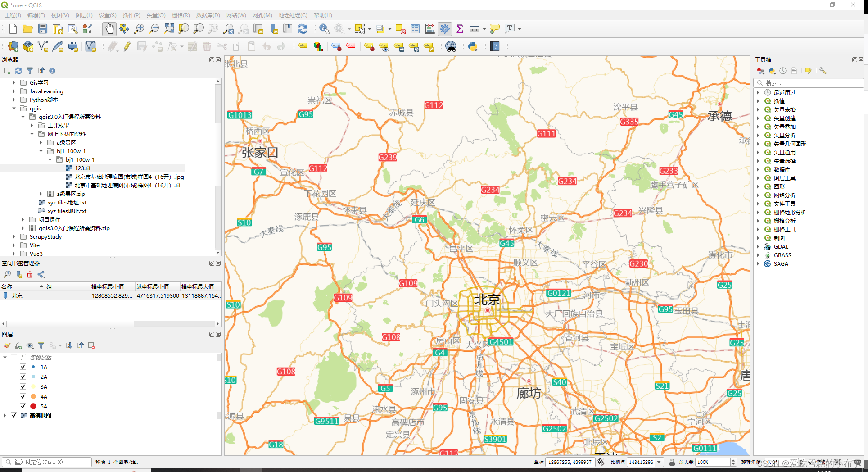Click the 名称 column header in bookmarks
Viewport: 868px width, 472px height.
pos(23,286)
